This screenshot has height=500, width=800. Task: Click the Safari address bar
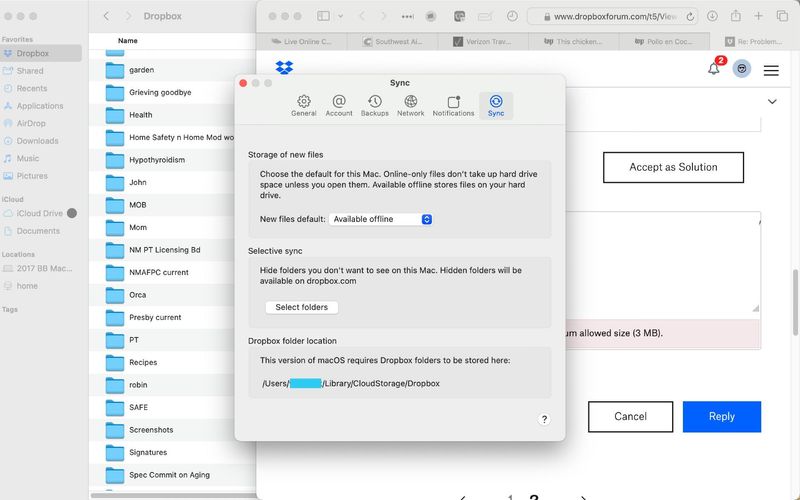pos(612,16)
